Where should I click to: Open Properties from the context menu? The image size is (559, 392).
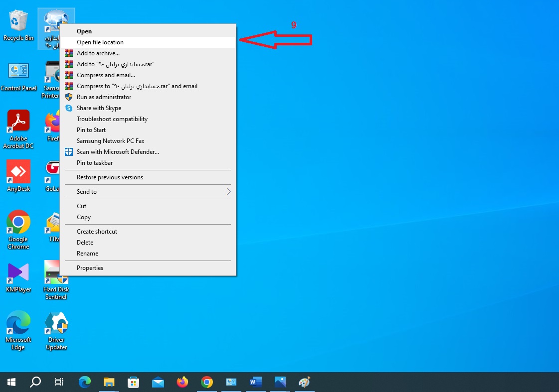148,268
